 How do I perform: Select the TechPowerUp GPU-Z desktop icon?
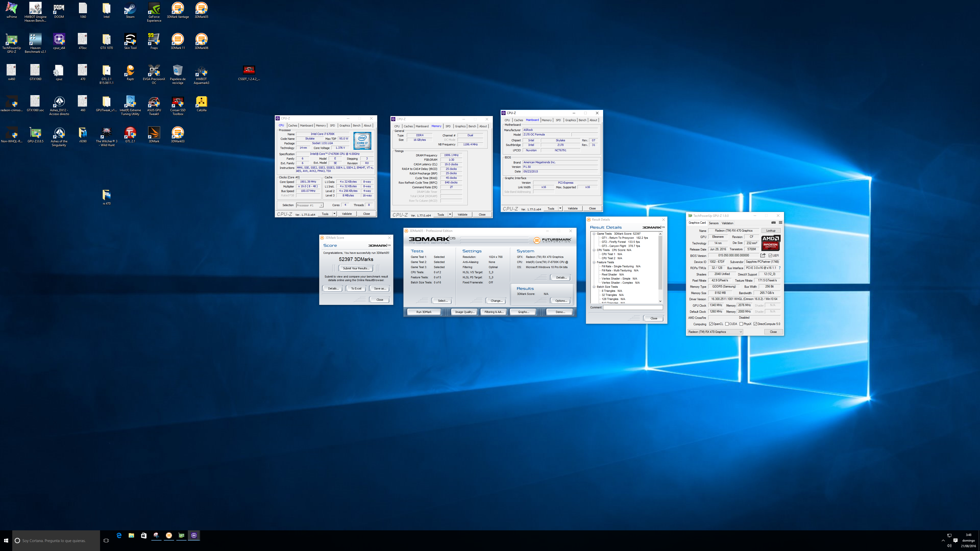point(12,43)
